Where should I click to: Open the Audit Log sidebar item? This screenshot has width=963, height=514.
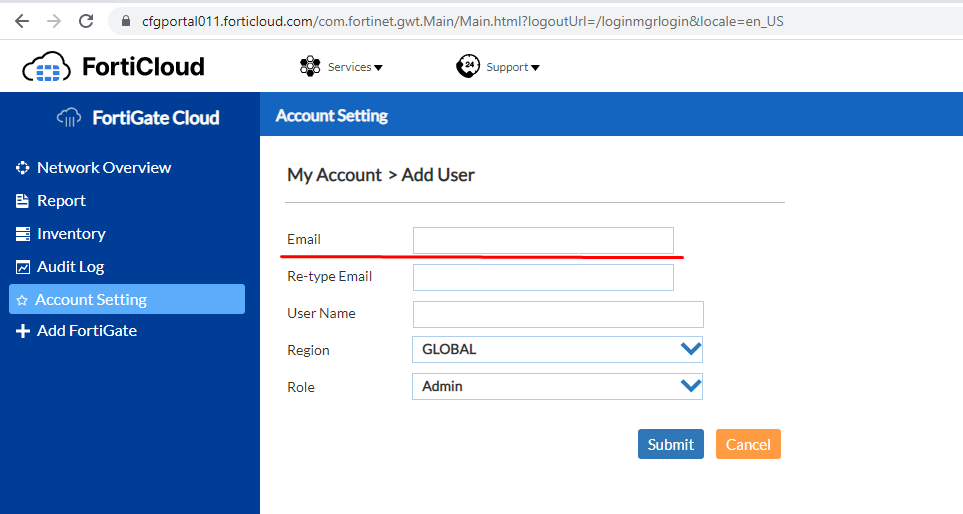pyautogui.click(x=71, y=267)
